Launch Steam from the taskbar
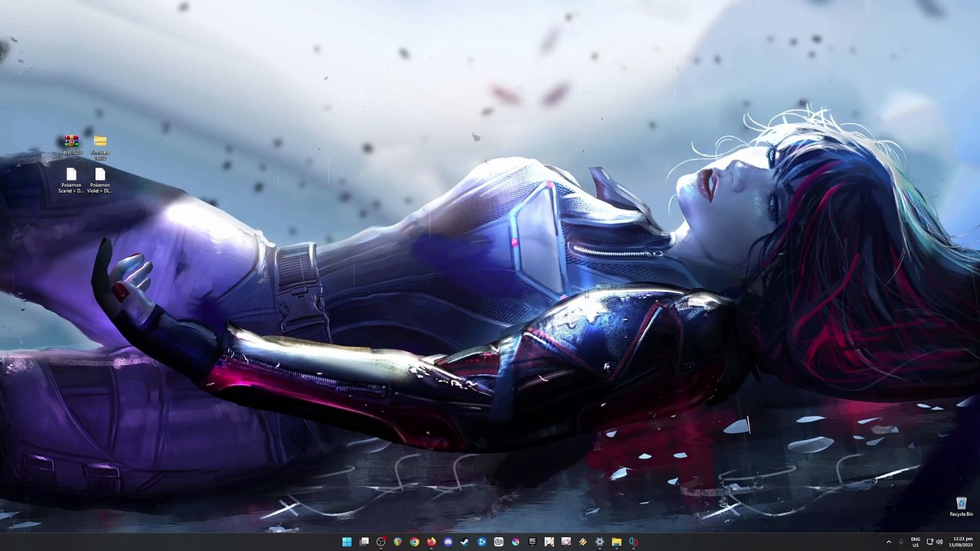Screen dimensions: 980x551 tap(465, 542)
